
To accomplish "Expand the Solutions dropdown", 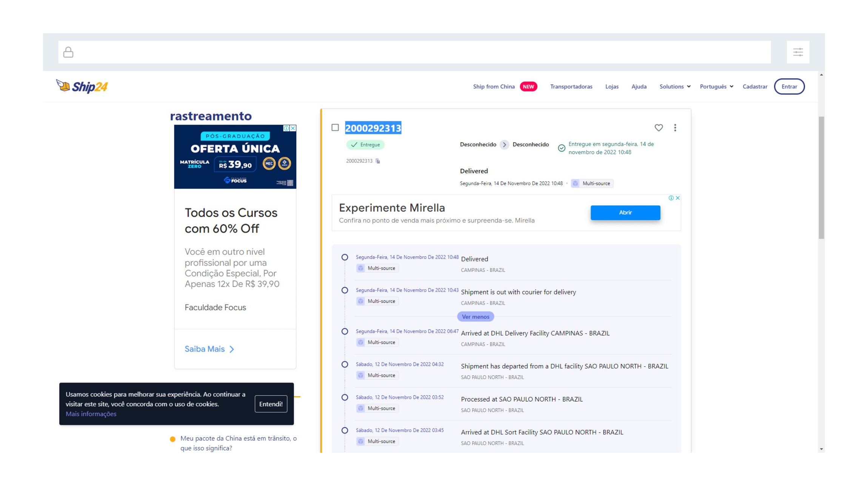I will coord(675,86).
